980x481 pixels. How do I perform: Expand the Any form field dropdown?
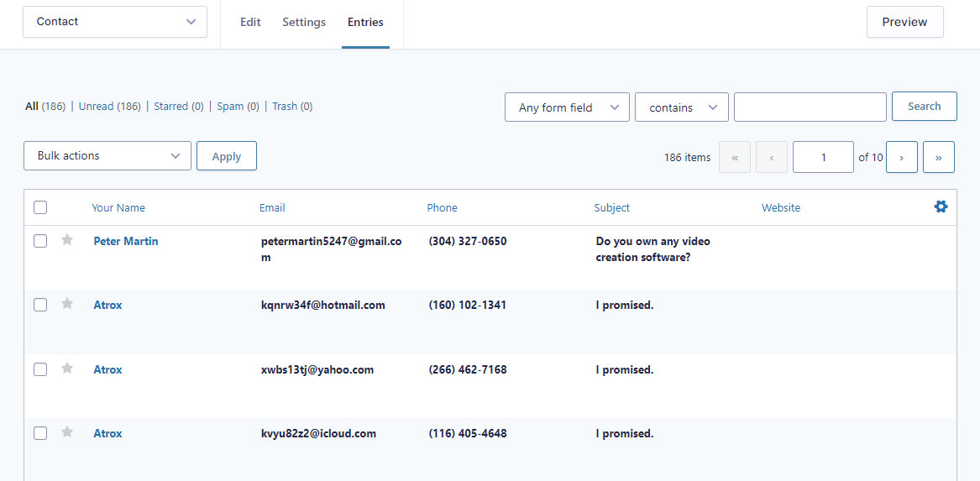[x=567, y=107]
